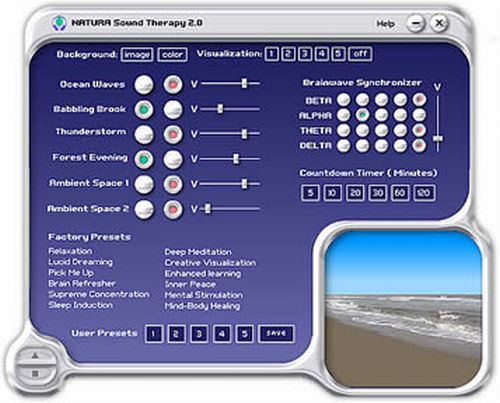This screenshot has height=403, width=500.
Task: Turn off Babbling Brook with right button
Action: 173,109
